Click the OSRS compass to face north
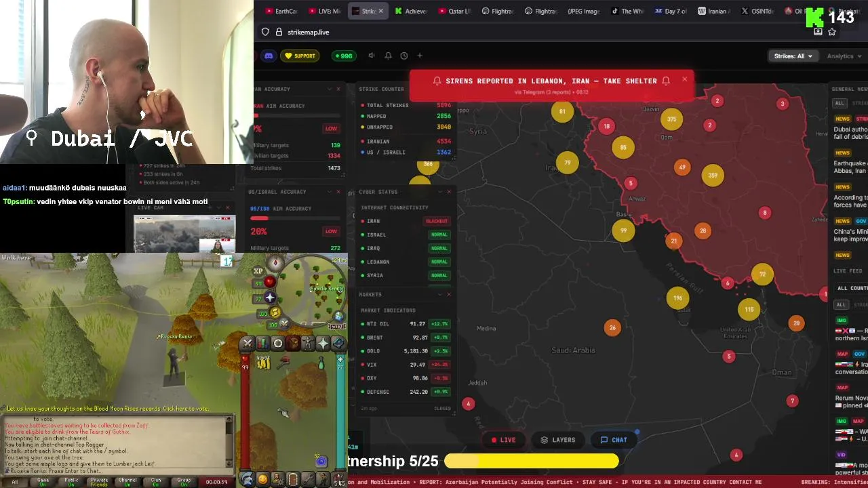 (x=275, y=263)
